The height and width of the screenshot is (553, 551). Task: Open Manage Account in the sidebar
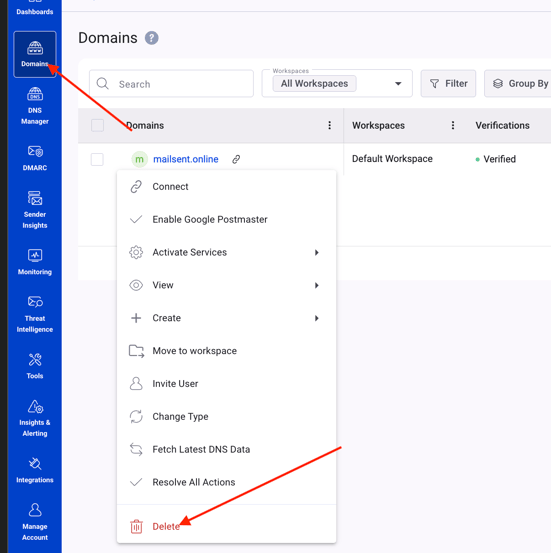click(35, 522)
